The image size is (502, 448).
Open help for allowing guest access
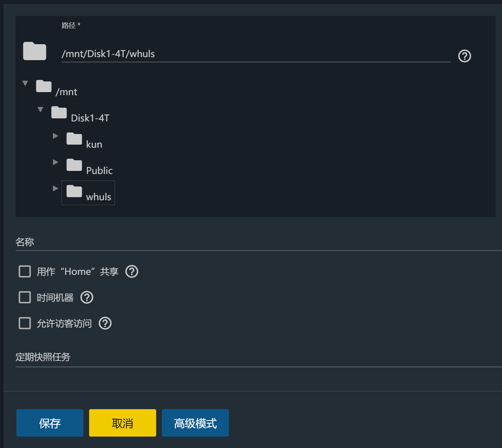[105, 323]
